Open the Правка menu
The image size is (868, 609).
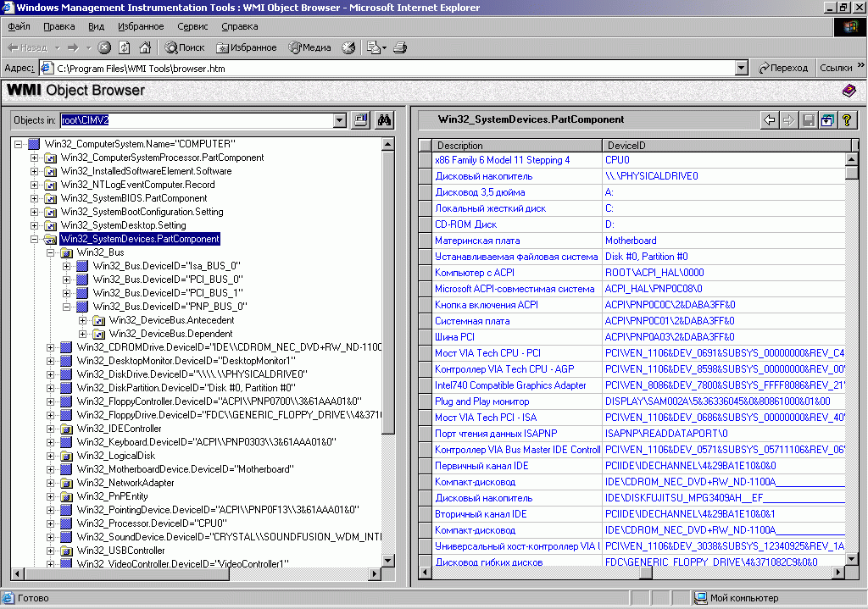click(58, 26)
